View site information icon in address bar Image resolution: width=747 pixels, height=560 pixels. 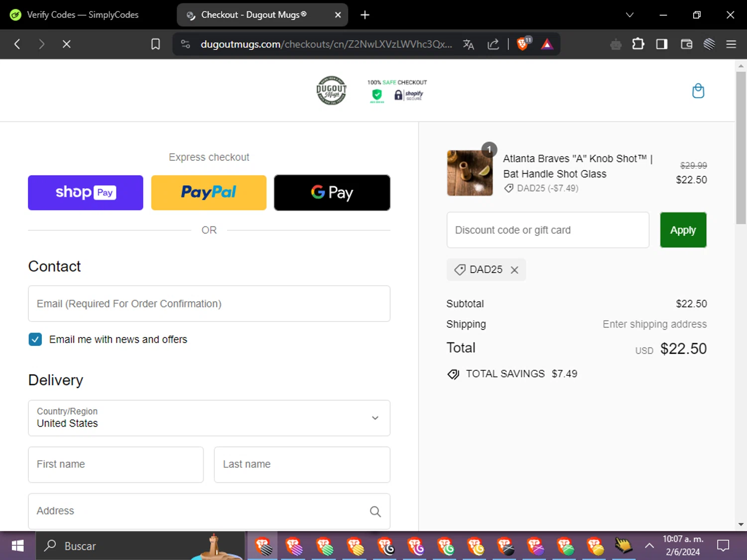(186, 44)
